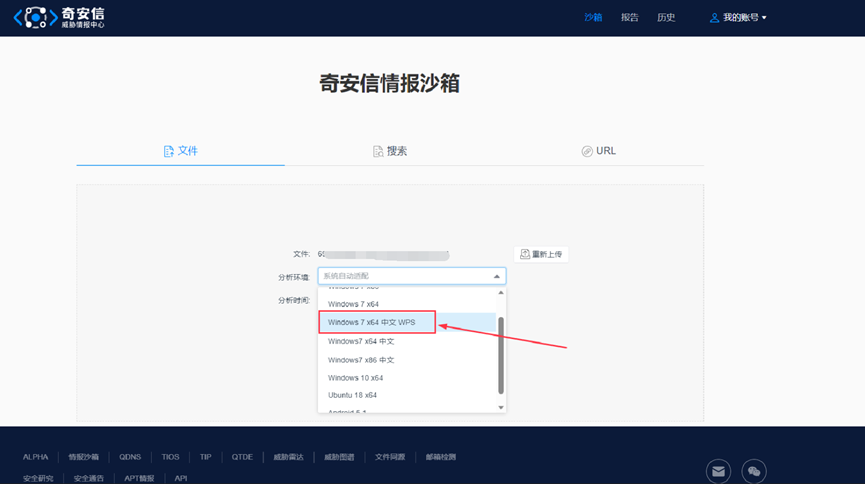865x484 pixels.
Task: Click the dropdown list scroll-up arrow
Action: 501,292
